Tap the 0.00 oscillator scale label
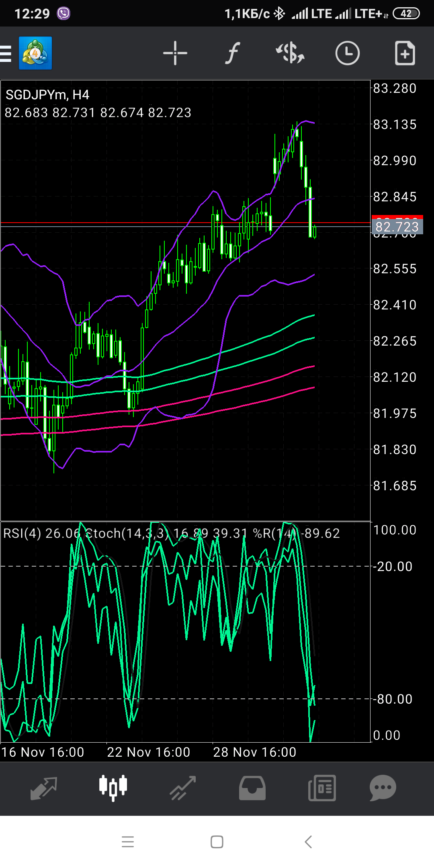The height and width of the screenshot is (868, 434). pos(387,735)
